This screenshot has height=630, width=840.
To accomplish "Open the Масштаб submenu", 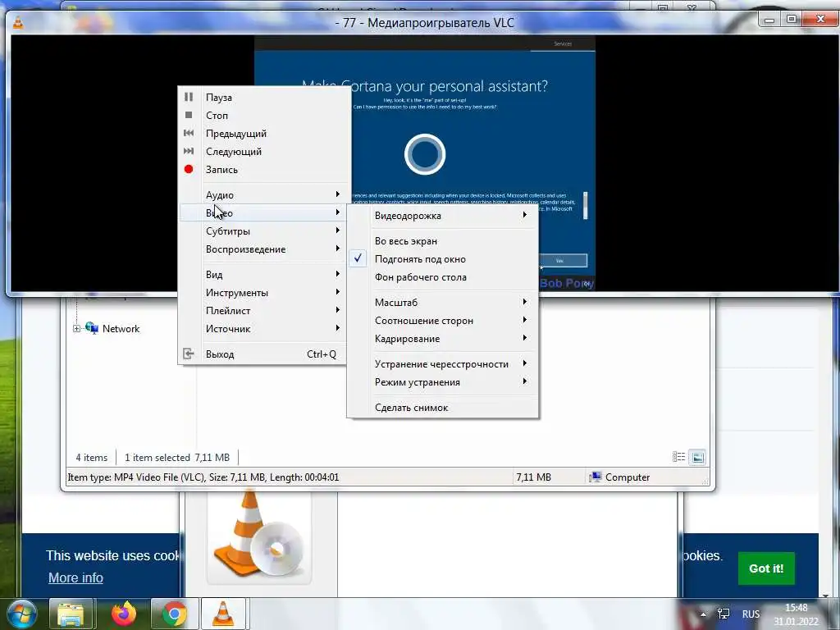I will [x=443, y=302].
